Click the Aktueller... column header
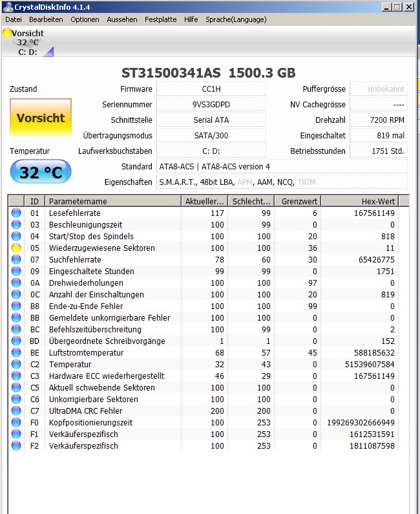 coord(204,201)
